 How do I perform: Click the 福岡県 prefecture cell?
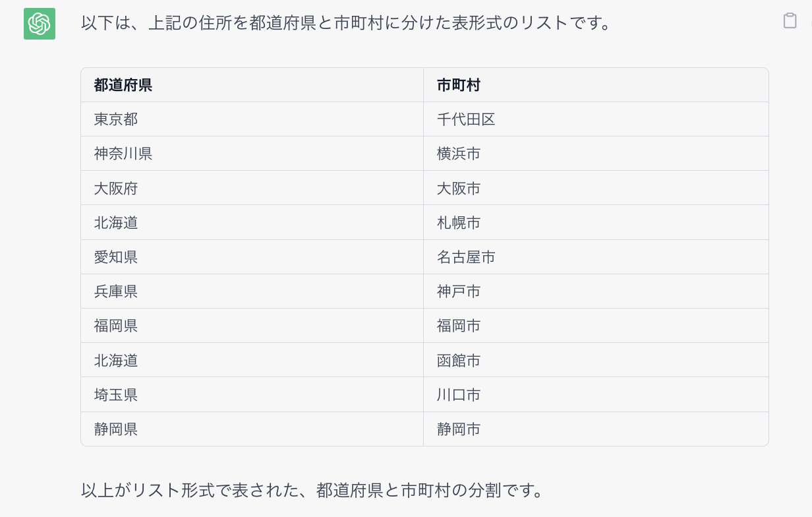(x=252, y=326)
